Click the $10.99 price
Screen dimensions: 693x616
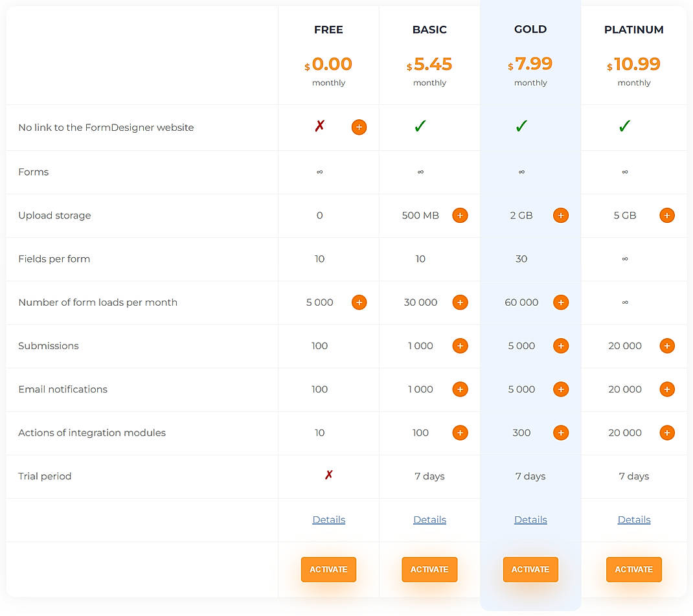coord(634,65)
